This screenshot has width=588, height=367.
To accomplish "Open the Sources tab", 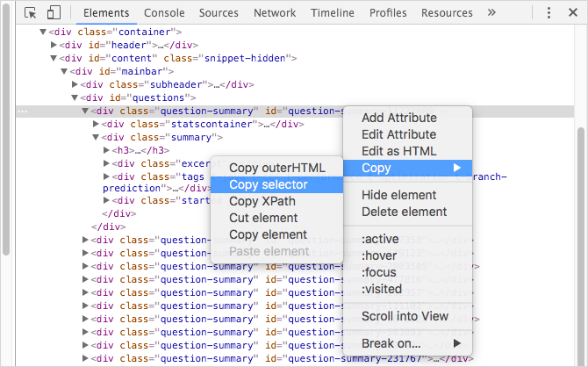I will pyautogui.click(x=219, y=13).
